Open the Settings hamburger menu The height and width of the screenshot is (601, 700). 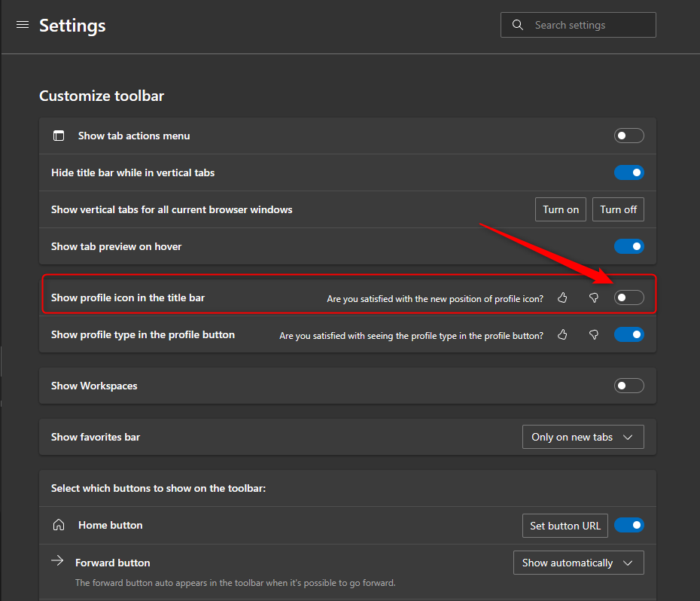[x=22, y=24]
